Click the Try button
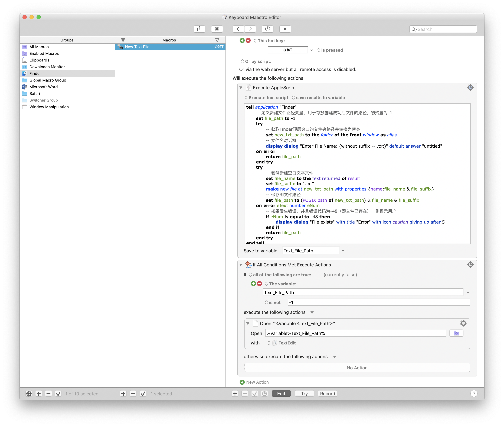504x426 pixels. tap(304, 394)
